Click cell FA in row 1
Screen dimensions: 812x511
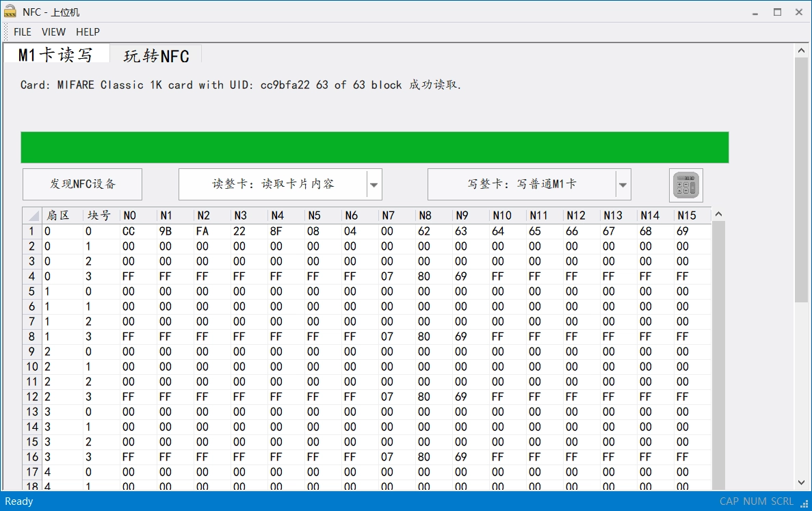click(212, 231)
